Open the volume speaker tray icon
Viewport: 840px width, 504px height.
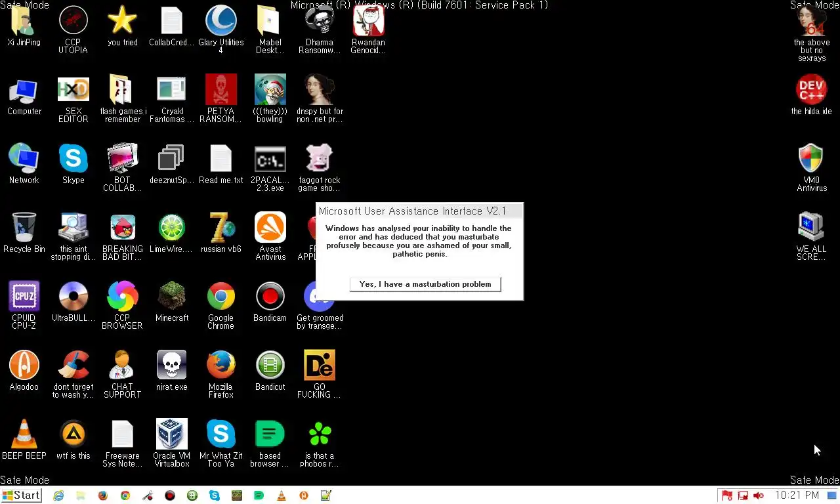click(759, 495)
